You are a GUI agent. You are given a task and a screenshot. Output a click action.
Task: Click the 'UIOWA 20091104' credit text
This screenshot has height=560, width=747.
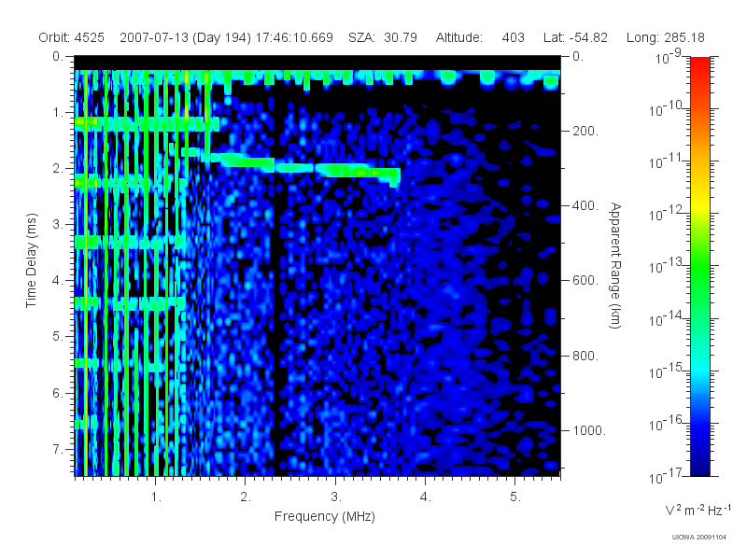pos(698,538)
